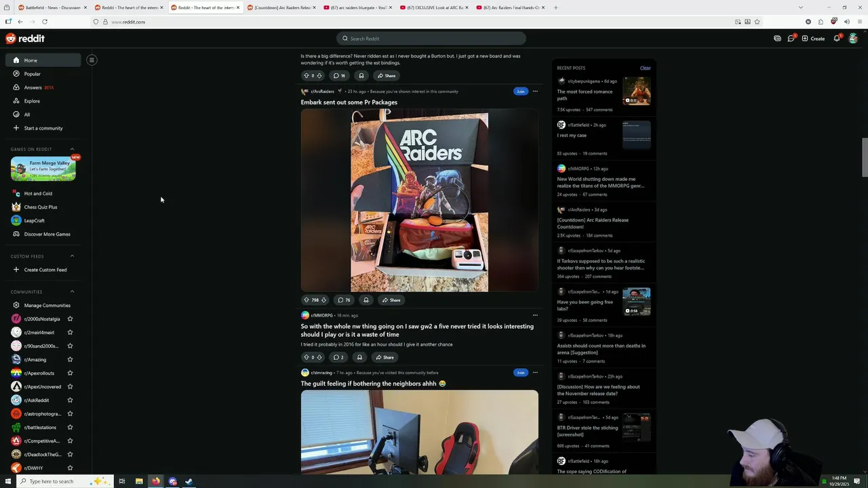Open more options for the MMORPG post
The image size is (868, 488).
pyautogui.click(x=535, y=315)
